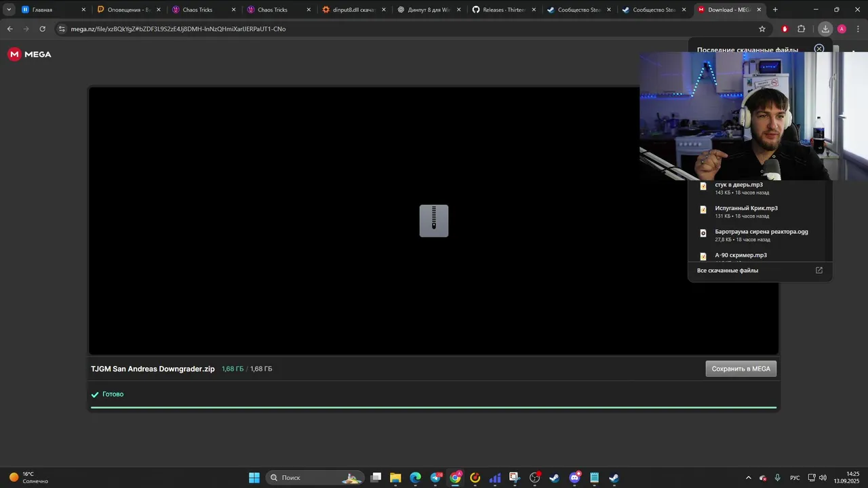Viewport: 868px width, 488px height.
Task: Open the red extension icon in toolbar
Action: (x=785, y=29)
